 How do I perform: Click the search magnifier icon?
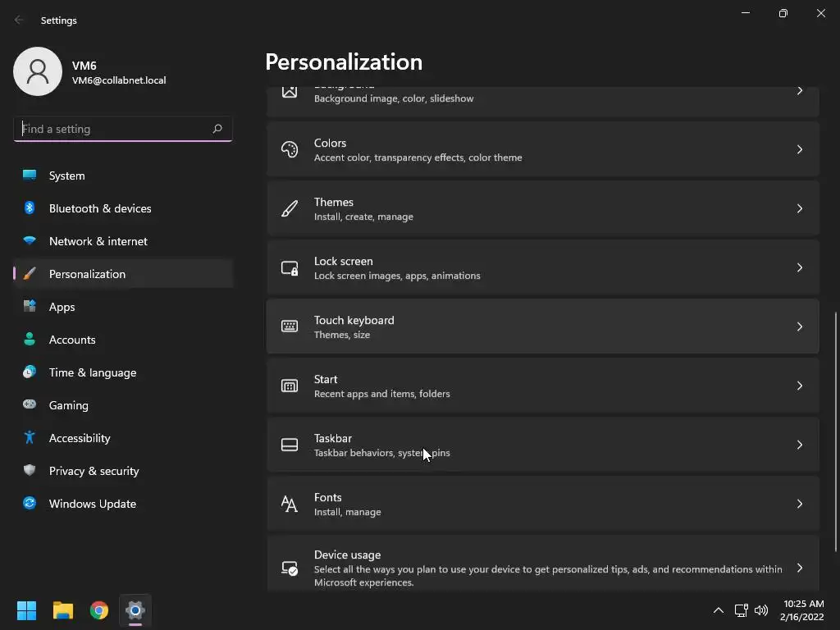(x=217, y=129)
